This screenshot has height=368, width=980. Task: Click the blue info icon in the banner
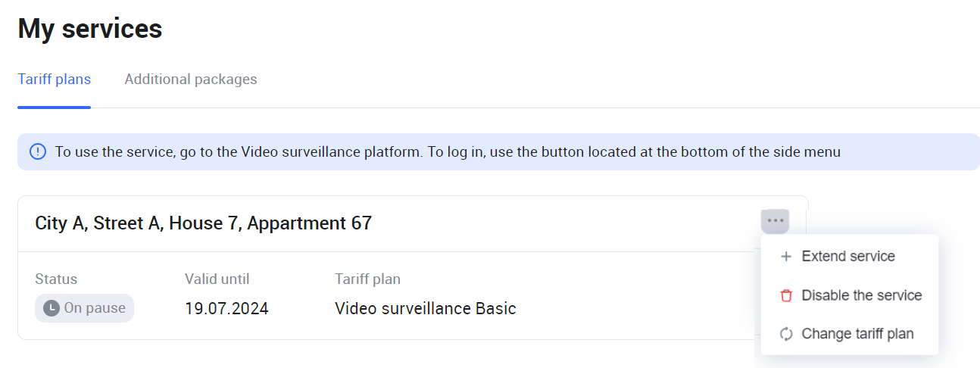pyautogui.click(x=38, y=151)
